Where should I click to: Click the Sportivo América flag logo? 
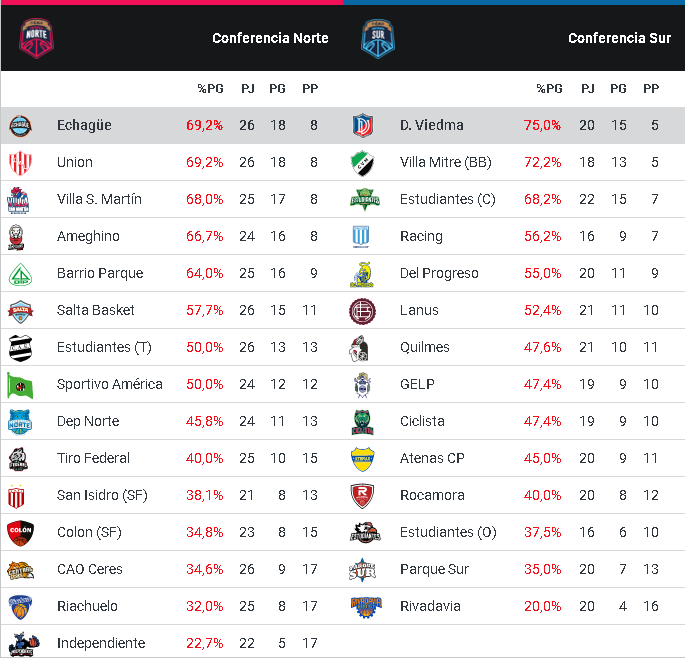click(x=21, y=385)
